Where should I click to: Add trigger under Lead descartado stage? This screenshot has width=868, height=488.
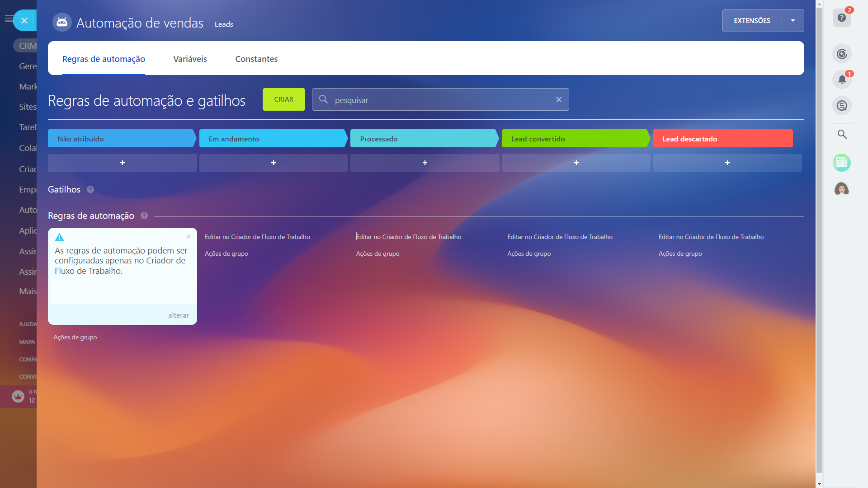pos(727,163)
